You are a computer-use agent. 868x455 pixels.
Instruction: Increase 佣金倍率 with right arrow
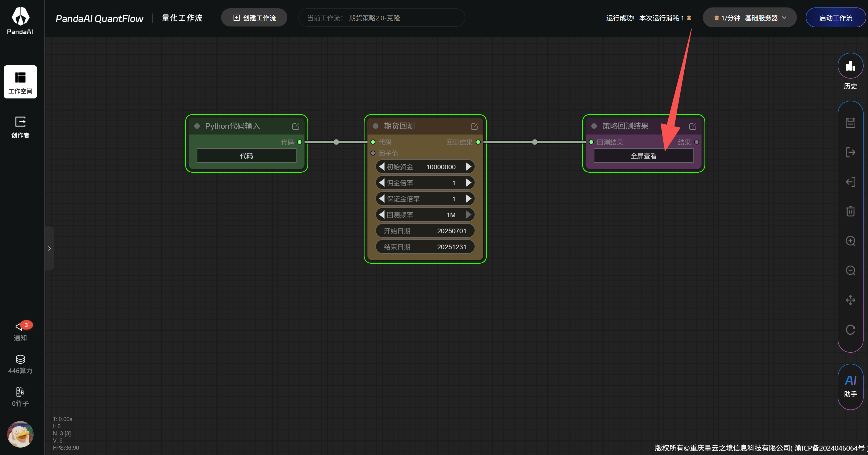pos(468,183)
